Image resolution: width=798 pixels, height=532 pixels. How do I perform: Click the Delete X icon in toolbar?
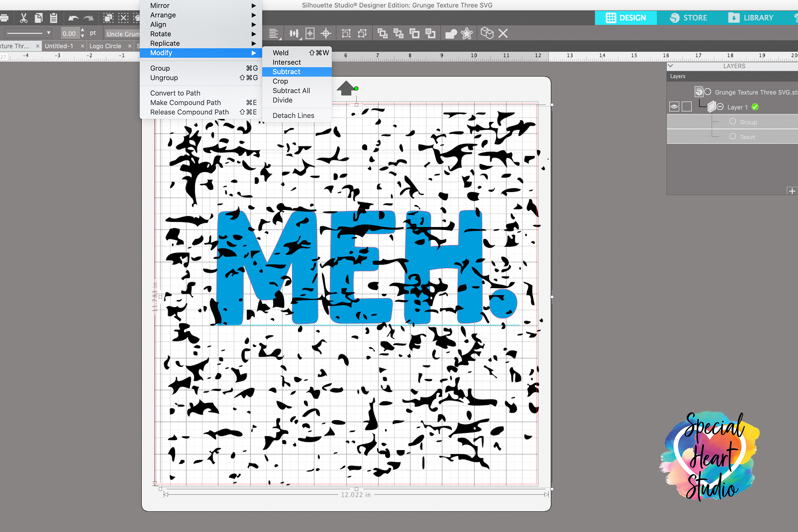(x=503, y=34)
